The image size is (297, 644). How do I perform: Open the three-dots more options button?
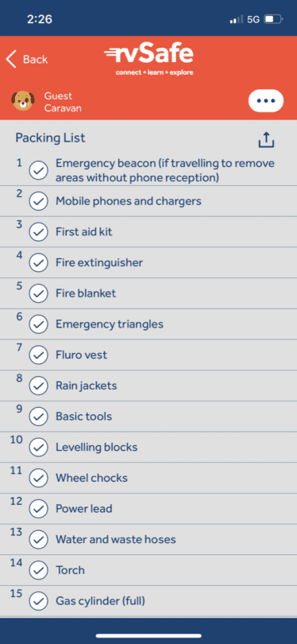click(x=266, y=101)
